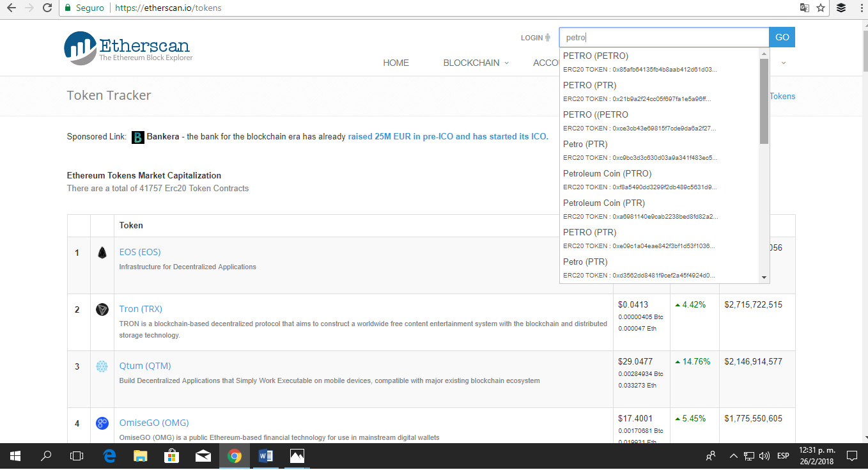Select Petro (PTR) suggestion with address 0xc9bc3d3
This screenshot has width=868, height=470.
click(659, 150)
